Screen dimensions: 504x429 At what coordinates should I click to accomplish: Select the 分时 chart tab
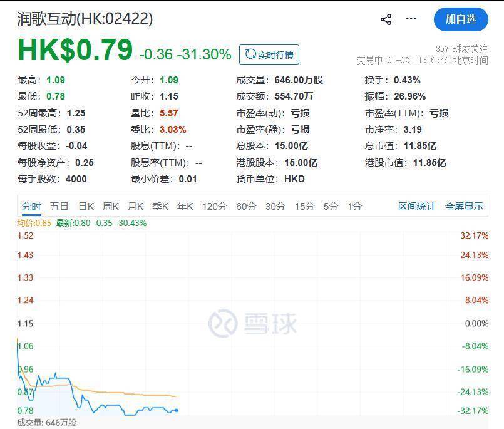click(x=31, y=207)
